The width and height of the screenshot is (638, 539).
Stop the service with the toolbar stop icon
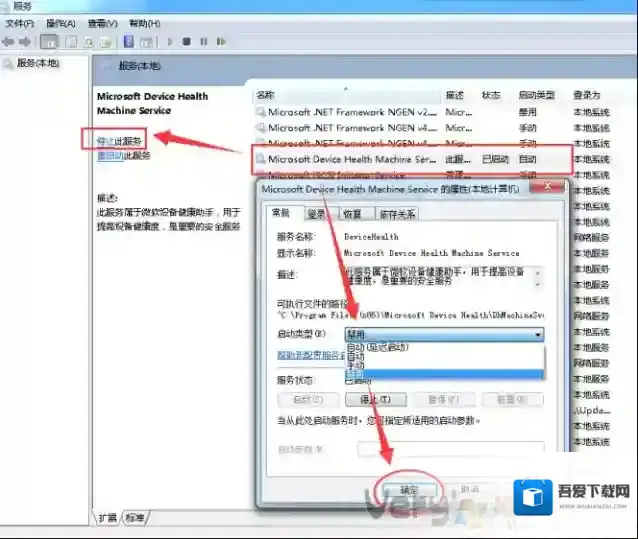coord(186,41)
